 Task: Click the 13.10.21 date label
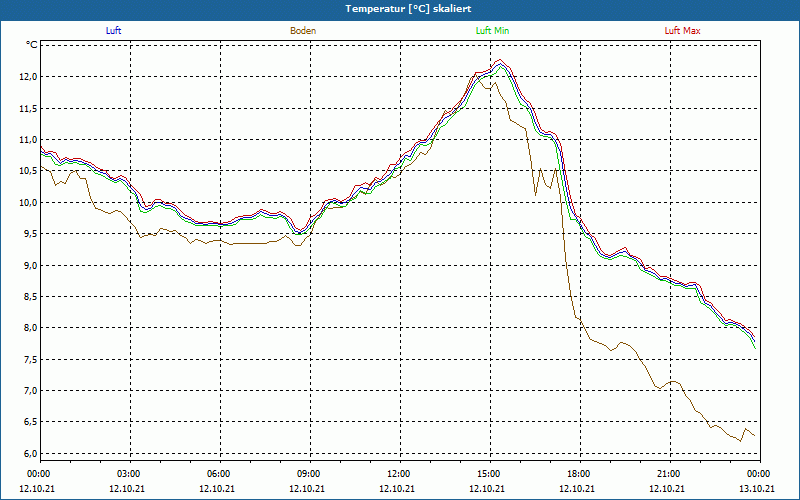tap(757, 488)
